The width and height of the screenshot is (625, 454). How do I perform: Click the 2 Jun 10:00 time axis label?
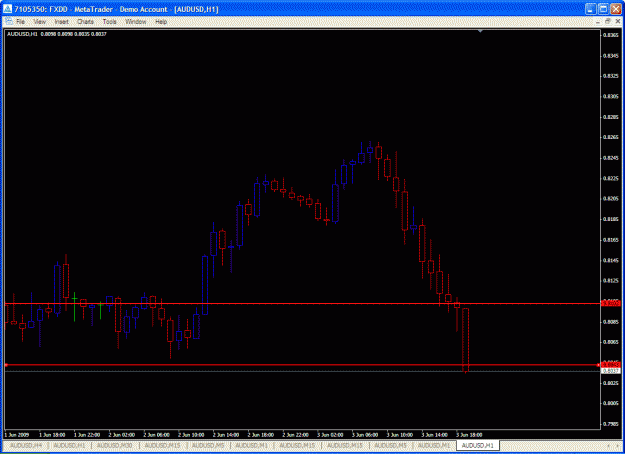[191, 435]
